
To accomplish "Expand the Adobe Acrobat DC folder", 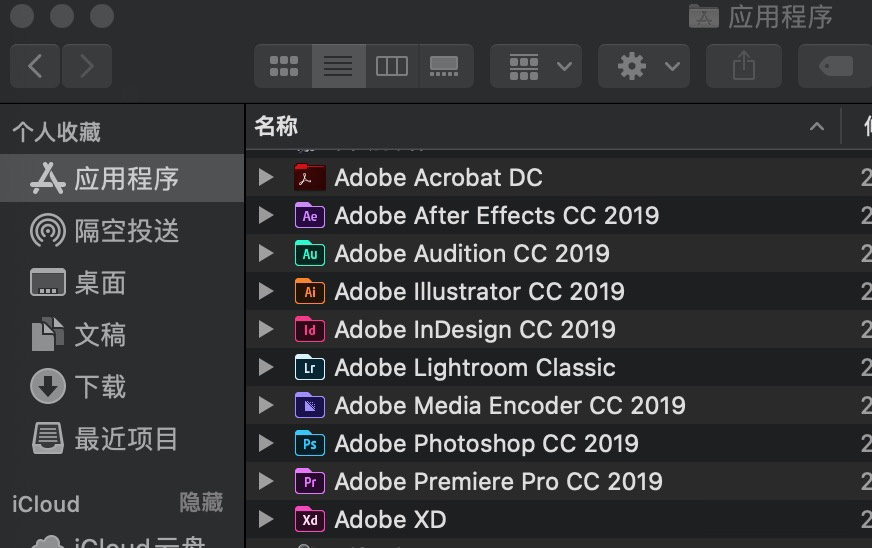I will click(266, 177).
